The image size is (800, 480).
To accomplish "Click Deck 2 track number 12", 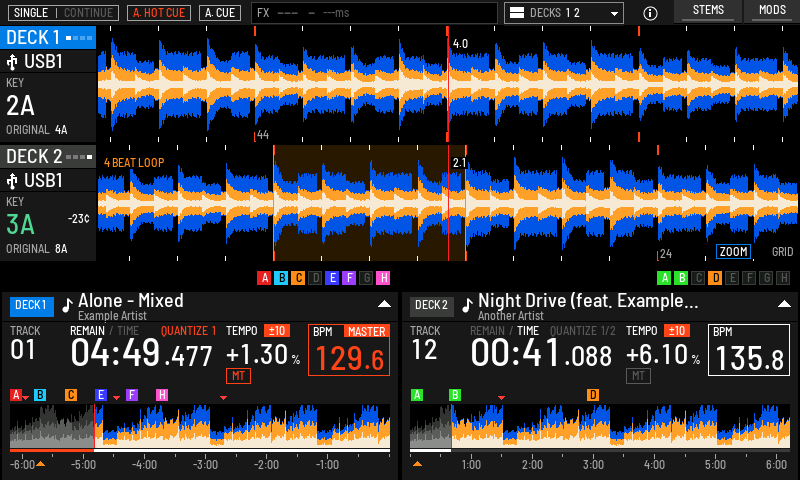I will tap(424, 350).
